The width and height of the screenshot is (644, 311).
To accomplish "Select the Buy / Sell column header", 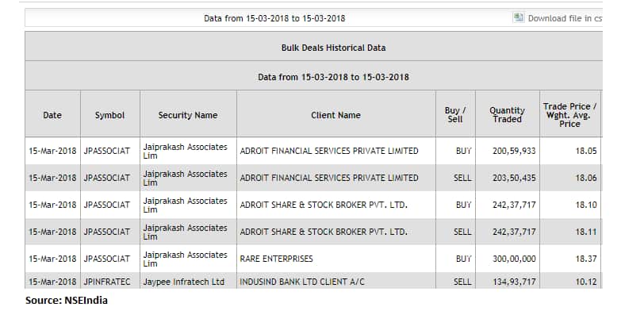I will point(455,115).
